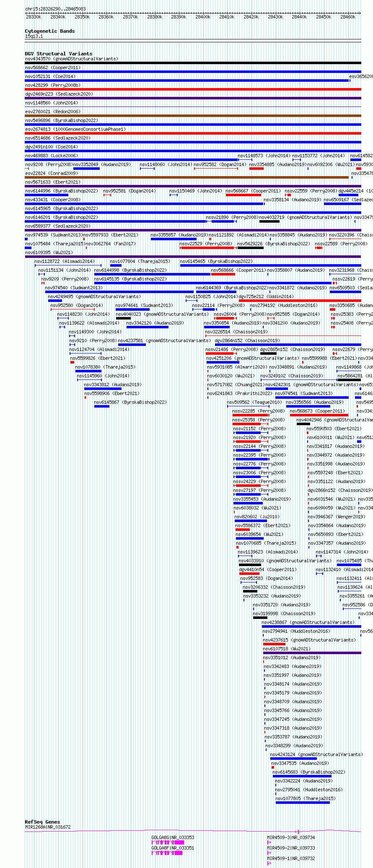Open variant esv22824 (Conrad2009)
The image size is (373, 868).
pyautogui.click(x=52, y=173)
